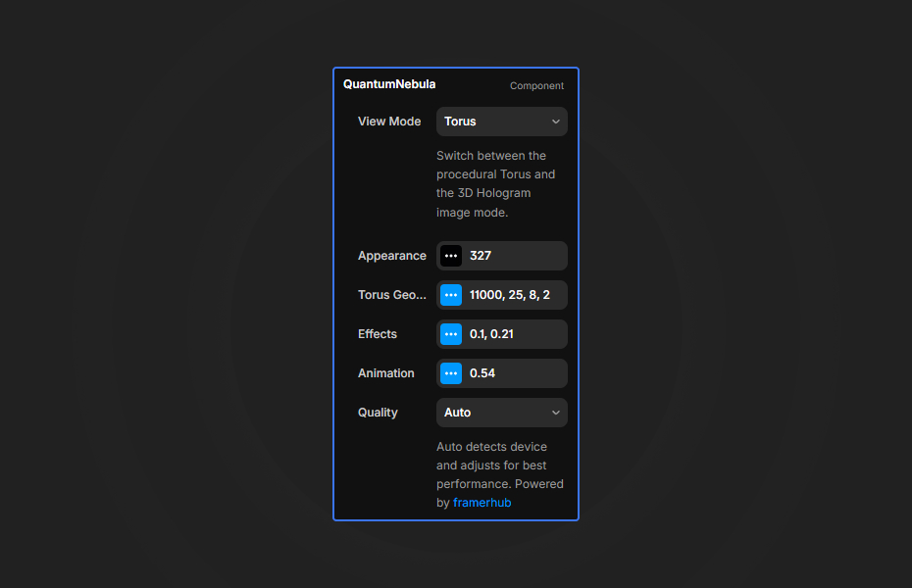Click the Component label
The height and width of the screenshot is (588, 912).
pos(536,85)
